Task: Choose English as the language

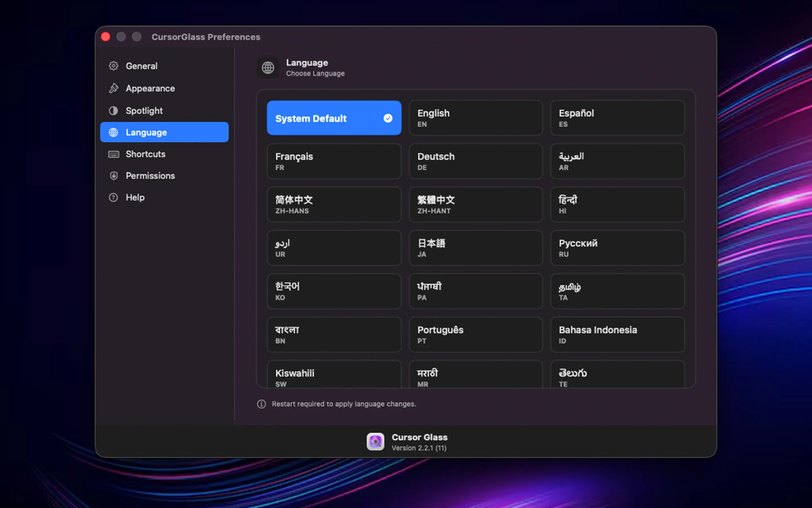Action: pyautogui.click(x=476, y=118)
